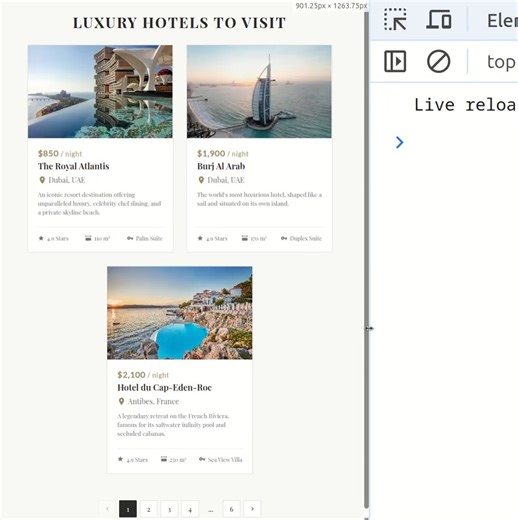Click the key icon beside Duplex Suite
This screenshot has height=520, width=518.
284,238
